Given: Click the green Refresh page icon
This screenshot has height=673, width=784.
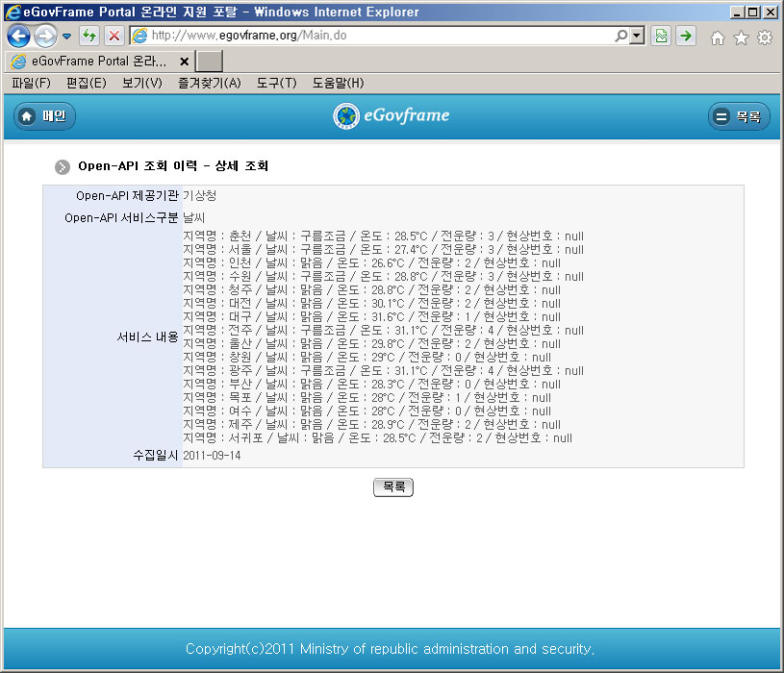Looking at the screenshot, I should (x=89, y=37).
